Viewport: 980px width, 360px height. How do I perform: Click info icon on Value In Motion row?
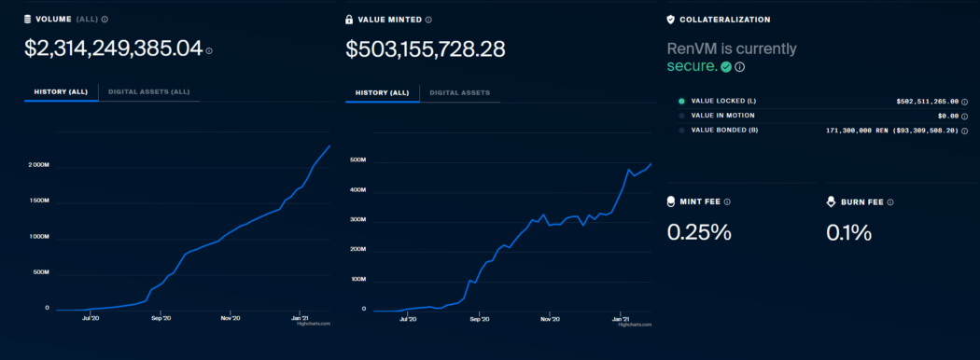[x=964, y=117]
